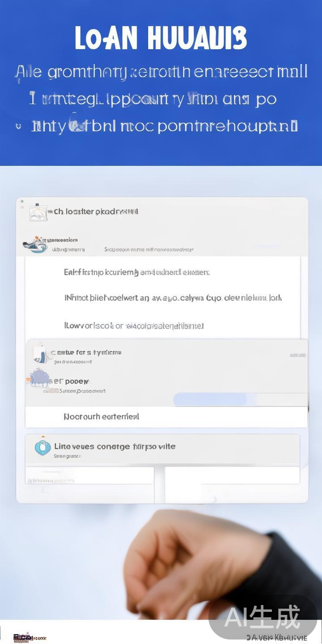Image resolution: width=322 pixels, height=644 pixels.
Task: Select the 'INfrtot biieh.coelwert' list row
Action: coord(173,298)
